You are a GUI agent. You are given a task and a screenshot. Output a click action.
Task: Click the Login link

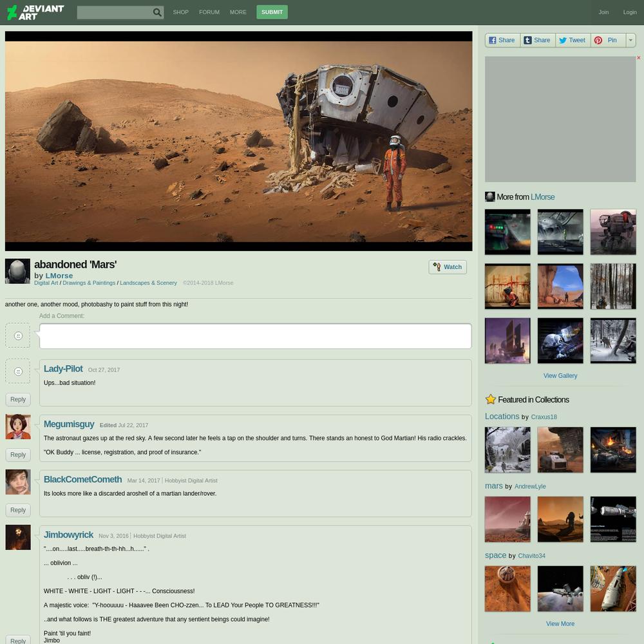[x=630, y=12]
